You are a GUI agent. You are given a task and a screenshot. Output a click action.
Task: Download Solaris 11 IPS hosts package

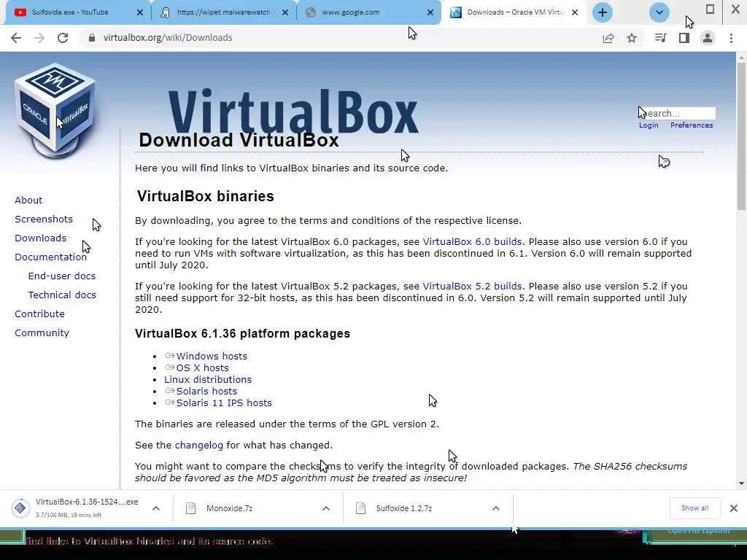tap(224, 402)
